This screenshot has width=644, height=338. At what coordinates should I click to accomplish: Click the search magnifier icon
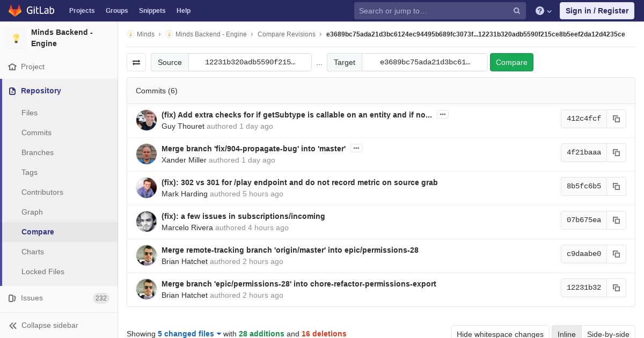click(517, 11)
